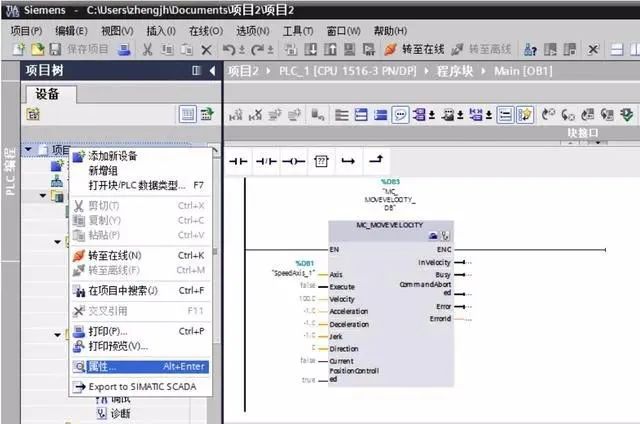The height and width of the screenshot is (424, 640).
Task: Insert the empty box instruction
Action: [x=321, y=162]
